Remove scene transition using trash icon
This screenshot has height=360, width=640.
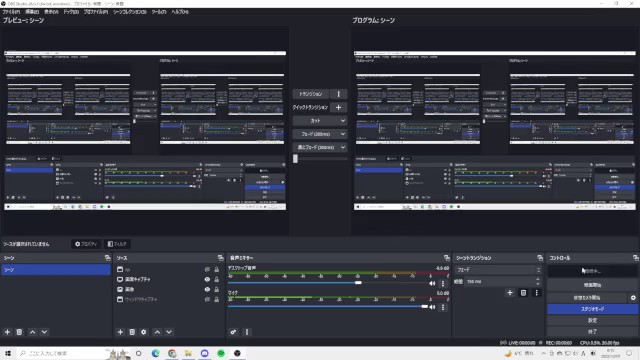523,293
